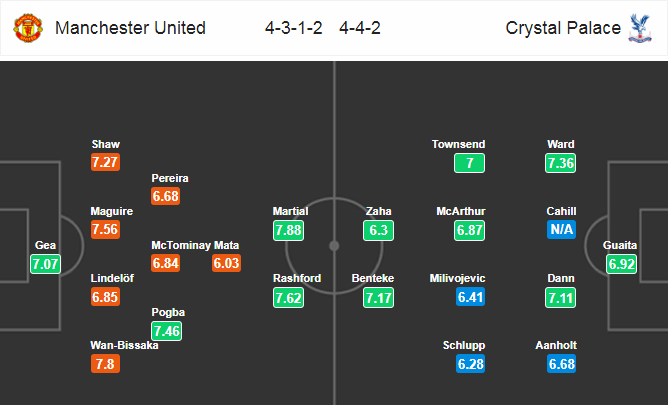Select Rashford's 7.62 rating badge
This screenshot has height=405, width=668.
click(288, 298)
